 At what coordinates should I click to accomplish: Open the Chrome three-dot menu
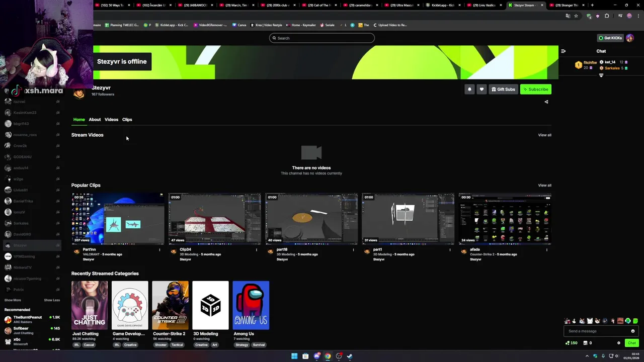[638, 16]
